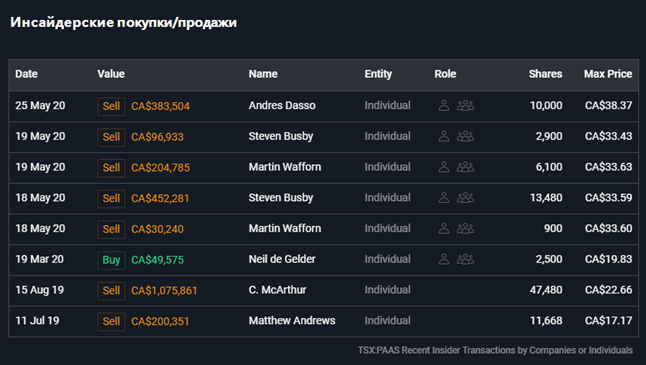Click the Sell badge for Matthew Andrews
Viewport: 646px width, 365px height.
click(111, 321)
